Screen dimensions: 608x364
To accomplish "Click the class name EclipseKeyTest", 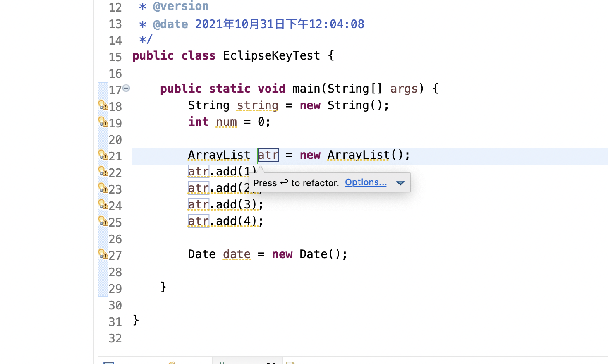I will pos(271,56).
